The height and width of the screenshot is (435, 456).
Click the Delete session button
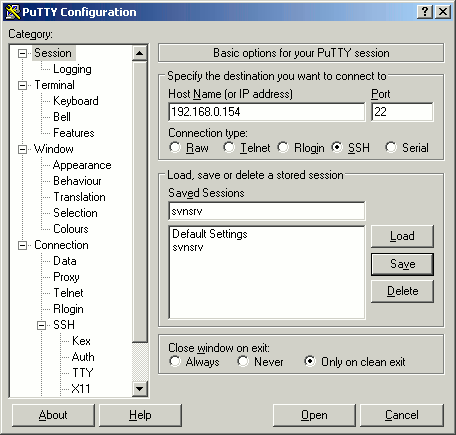(x=402, y=291)
